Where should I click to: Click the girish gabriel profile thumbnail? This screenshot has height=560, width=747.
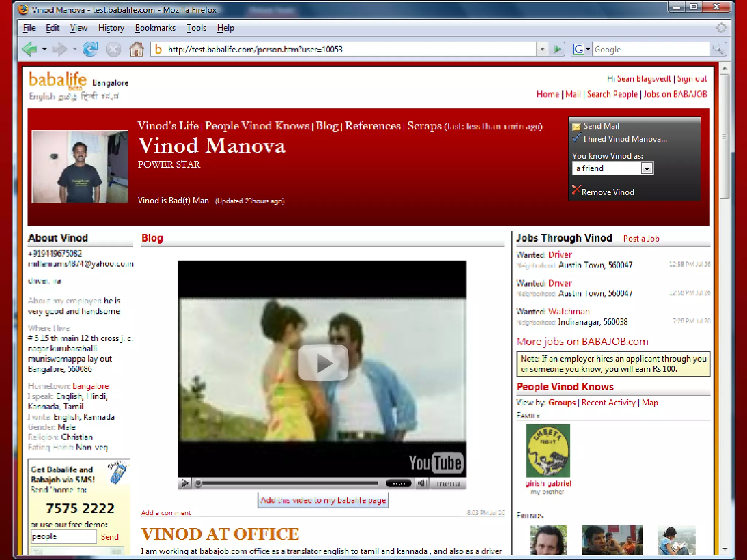(548, 450)
